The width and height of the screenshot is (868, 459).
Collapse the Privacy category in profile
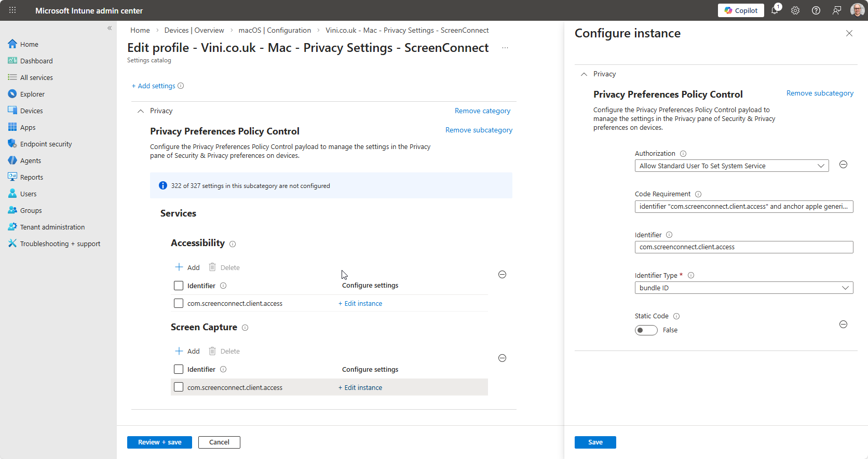click(141, 111)
